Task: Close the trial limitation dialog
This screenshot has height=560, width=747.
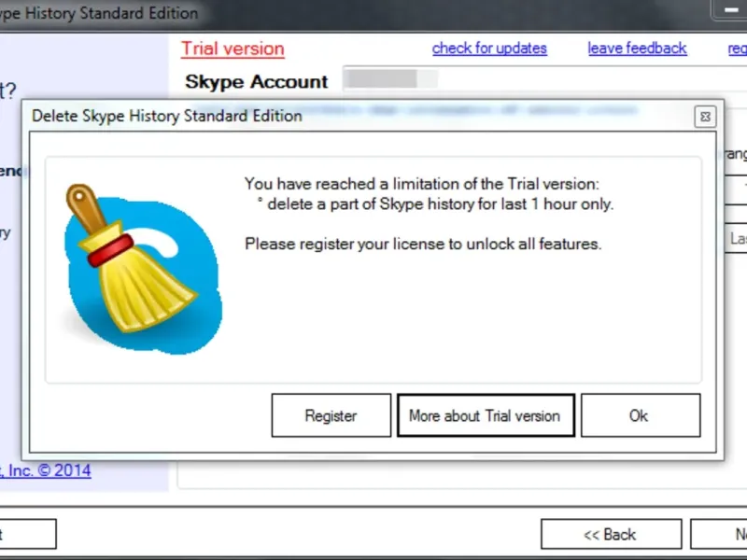Action: 705,117
